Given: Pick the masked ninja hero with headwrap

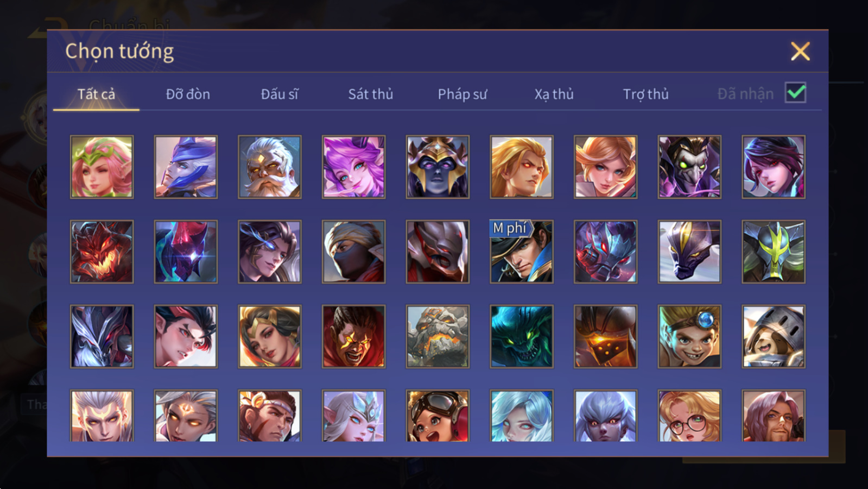Looking at the screenshot, I should point(353,252).
